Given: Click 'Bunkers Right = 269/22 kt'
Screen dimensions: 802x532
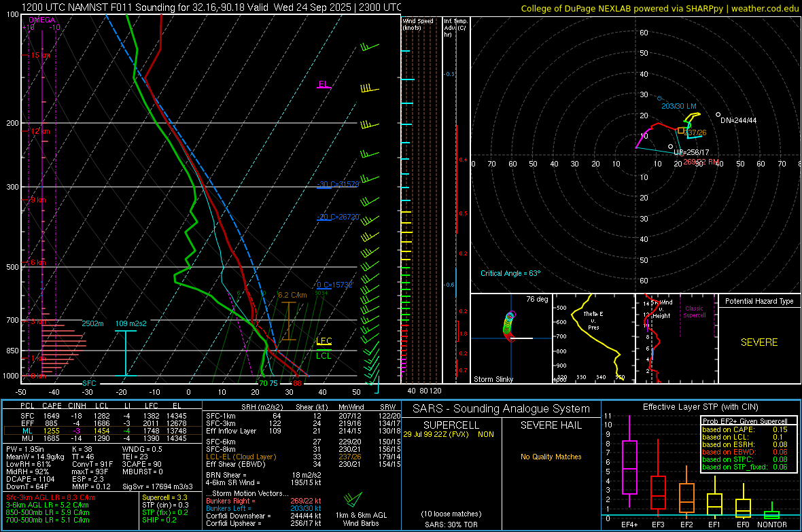Looking at the screenshot, I should tap(264, 501).
